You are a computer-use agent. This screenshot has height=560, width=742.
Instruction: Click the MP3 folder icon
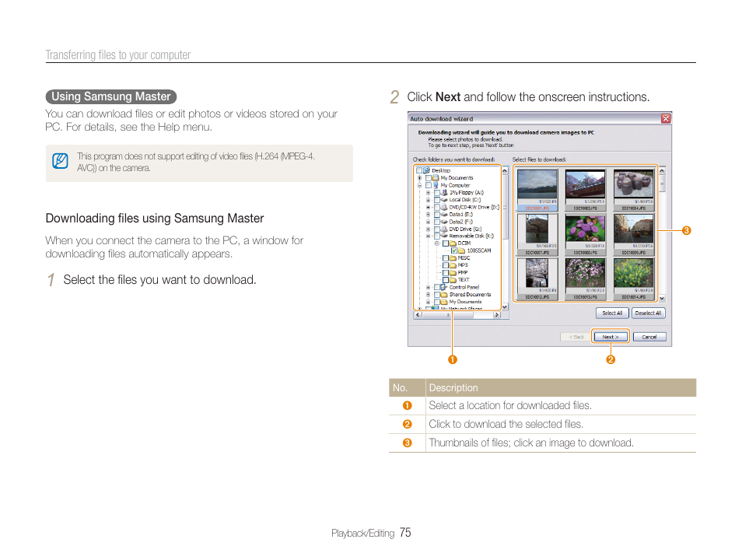click(453, 265)
